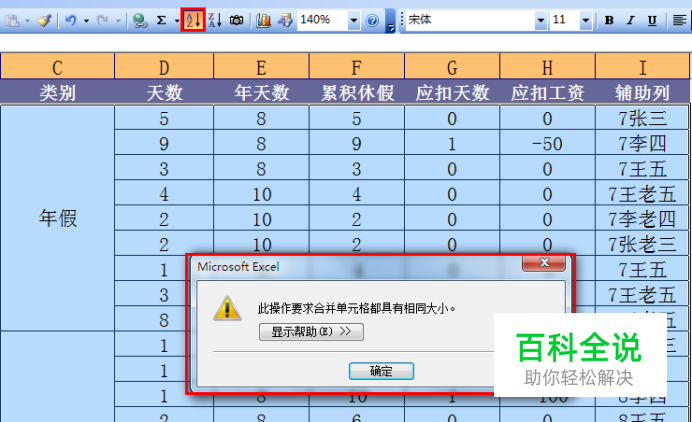Select the cell 7李老四
Viewport: 692px width, 422px height.
point(643,219)
